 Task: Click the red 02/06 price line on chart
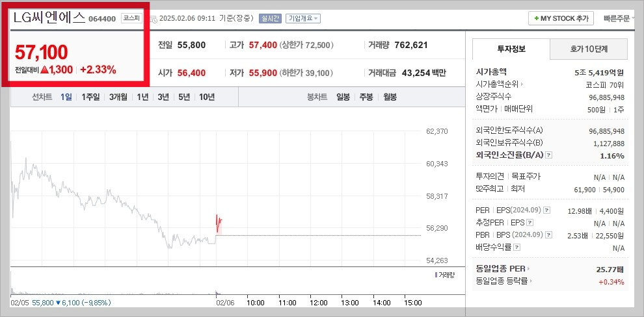(x=219, y=223)
